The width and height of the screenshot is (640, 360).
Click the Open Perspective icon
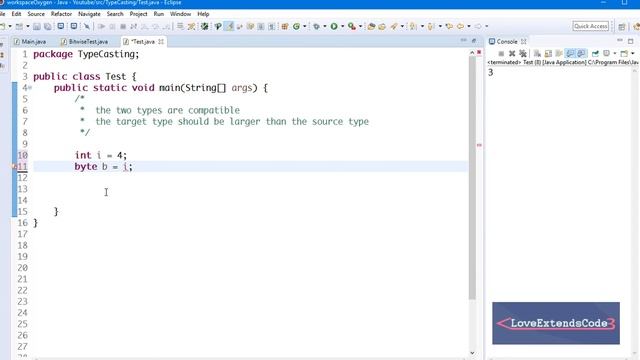click(x=622, y=27)
